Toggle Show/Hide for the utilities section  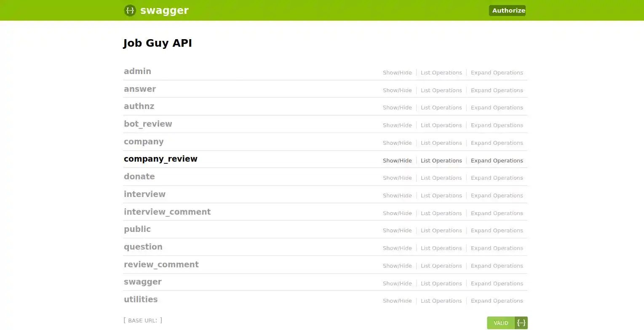pyautogui.click(x=397, y=301)
